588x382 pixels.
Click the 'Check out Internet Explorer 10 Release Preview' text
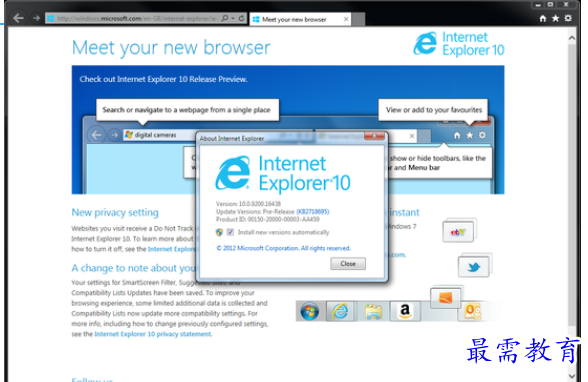tap(163, 79)
